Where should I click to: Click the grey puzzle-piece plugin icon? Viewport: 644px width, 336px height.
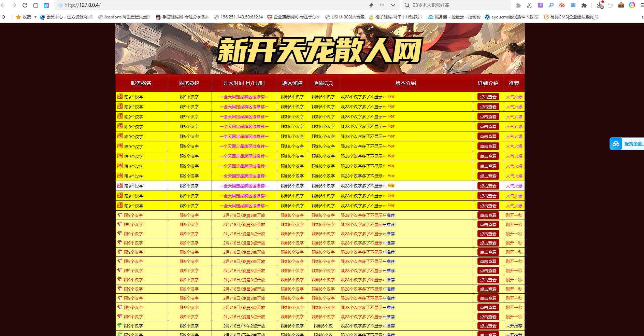(x=518, y=5)
